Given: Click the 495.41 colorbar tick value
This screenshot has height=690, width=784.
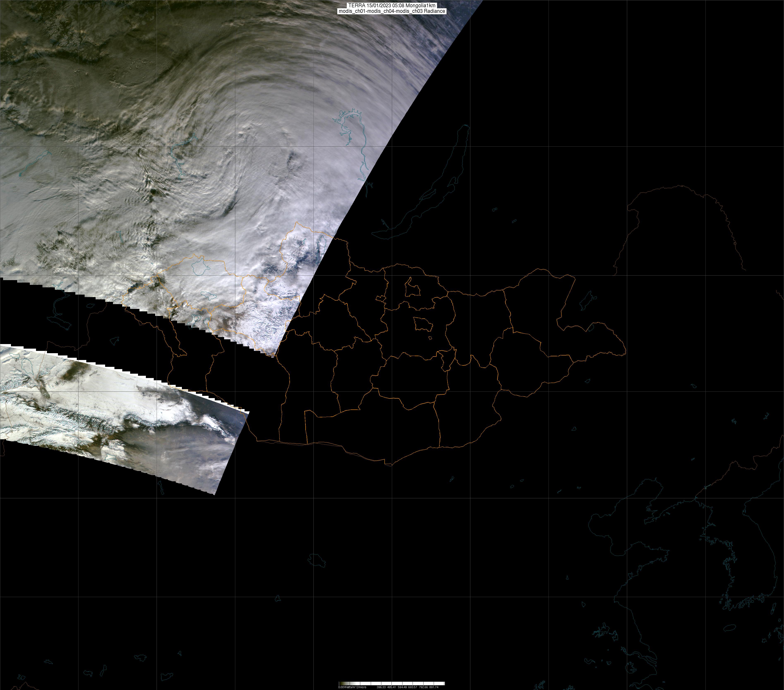Looking at the screenshot, I should (392, 687).
